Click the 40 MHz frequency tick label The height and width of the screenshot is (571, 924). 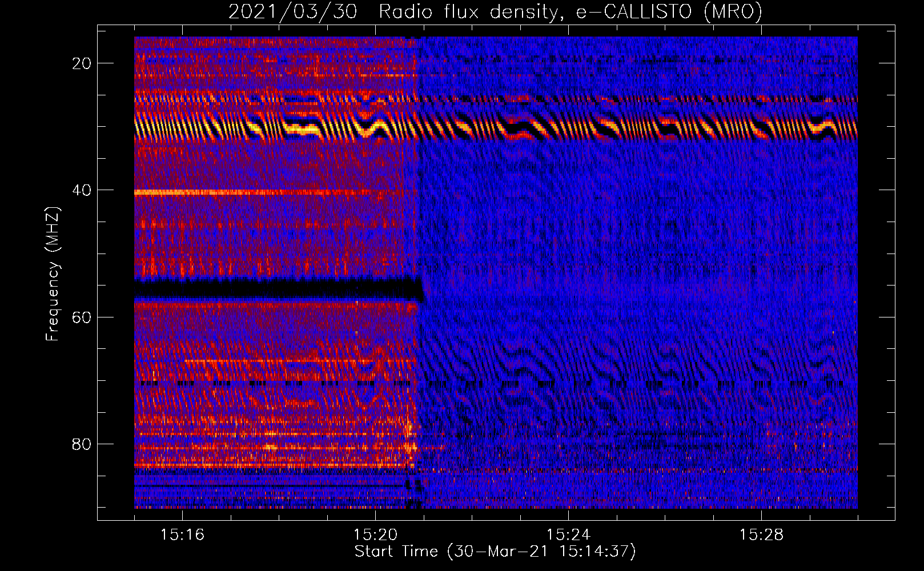82,190
